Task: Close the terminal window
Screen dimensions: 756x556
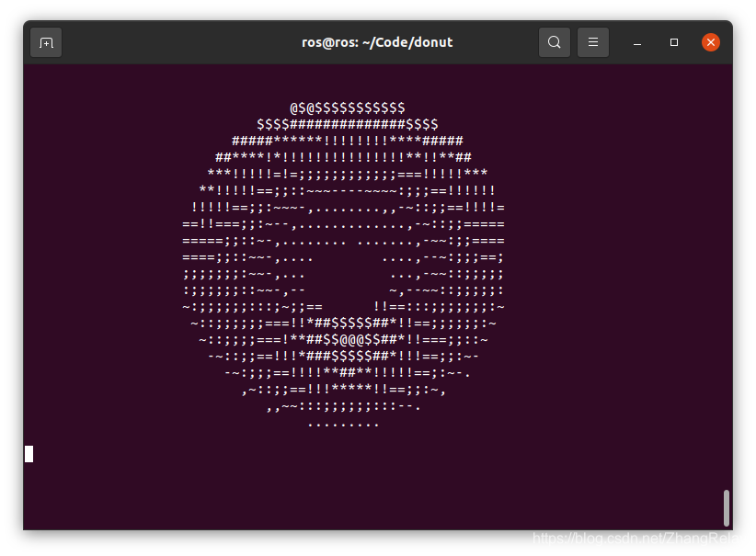Action: [x=711, y=42]
